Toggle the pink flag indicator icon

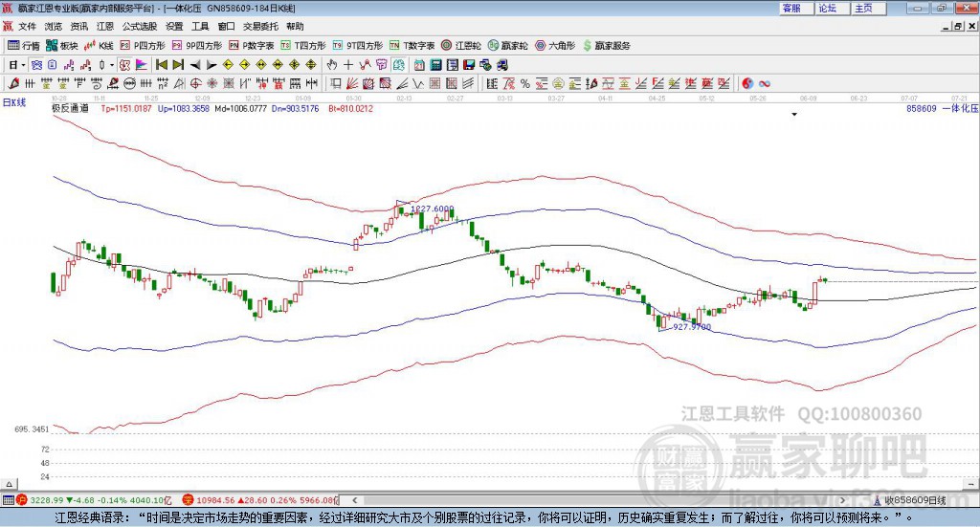[x=142, y=64]
